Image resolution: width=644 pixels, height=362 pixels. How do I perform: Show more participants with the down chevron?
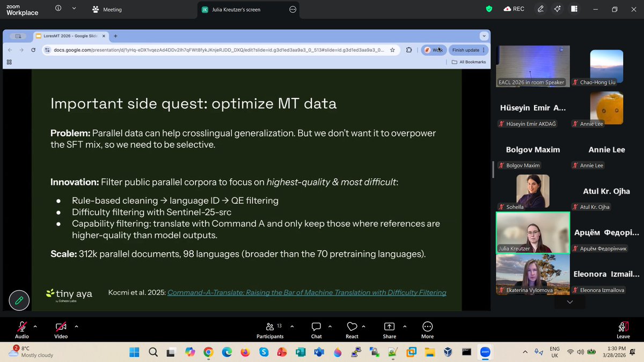coord(570,302)
